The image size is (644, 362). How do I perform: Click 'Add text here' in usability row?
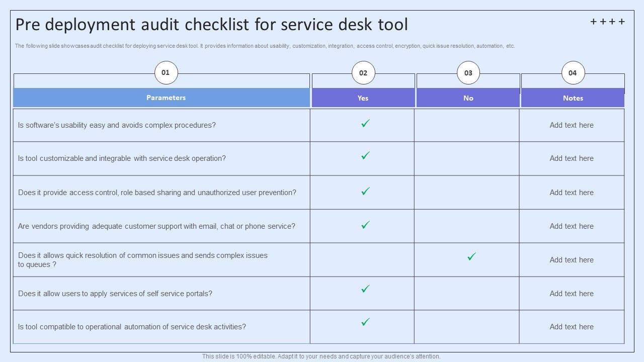tap(572, 125)
